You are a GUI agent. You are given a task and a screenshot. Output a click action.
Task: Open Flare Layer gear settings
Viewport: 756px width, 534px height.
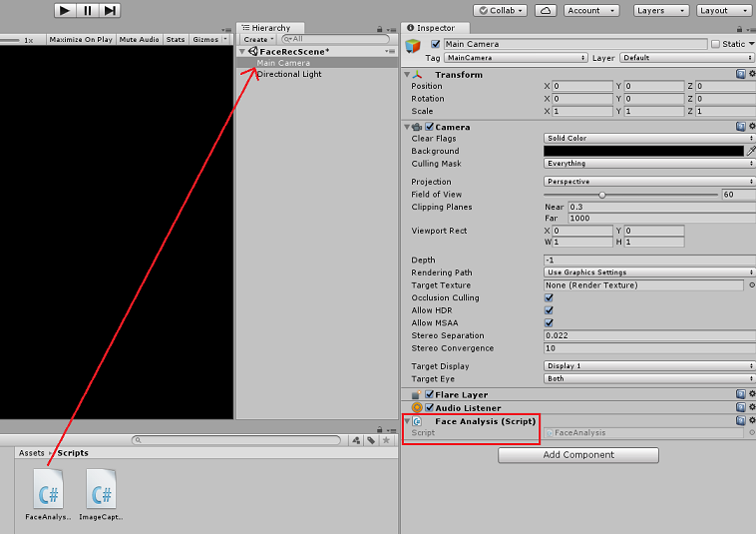[752, 394]
